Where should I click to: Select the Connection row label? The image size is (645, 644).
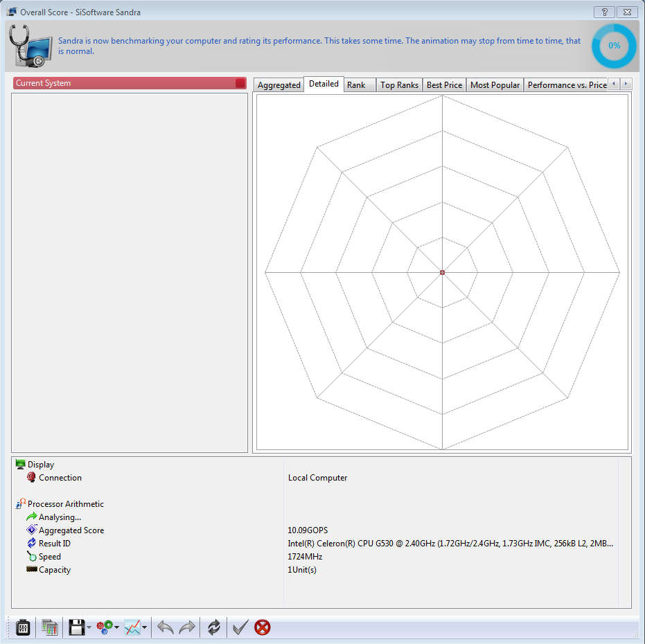tap(60, 477)
